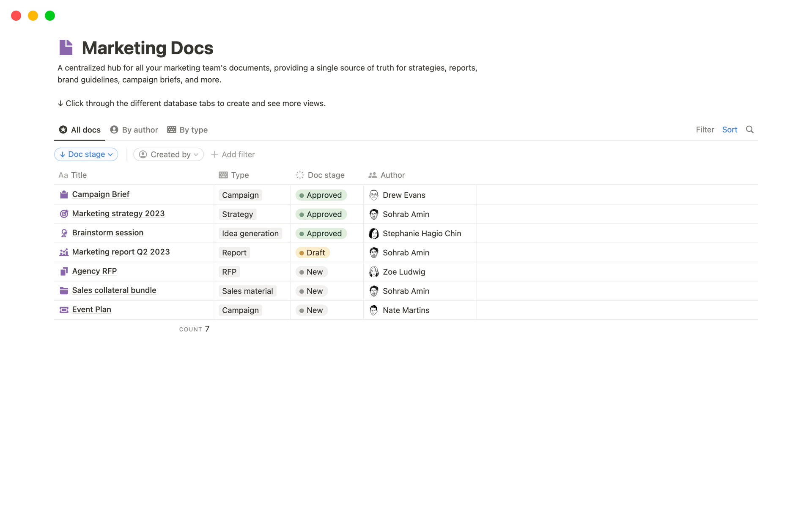Click the Add filter button
The width and height of the screenshot is (812, 508).
click(233, 155)
